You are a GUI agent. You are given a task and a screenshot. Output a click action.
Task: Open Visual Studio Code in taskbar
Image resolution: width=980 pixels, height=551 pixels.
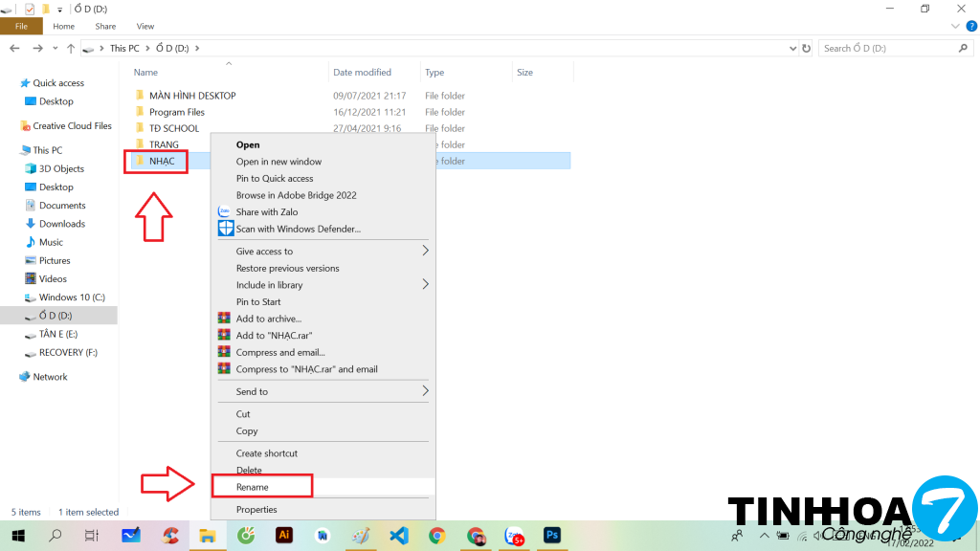coord(398,536)
